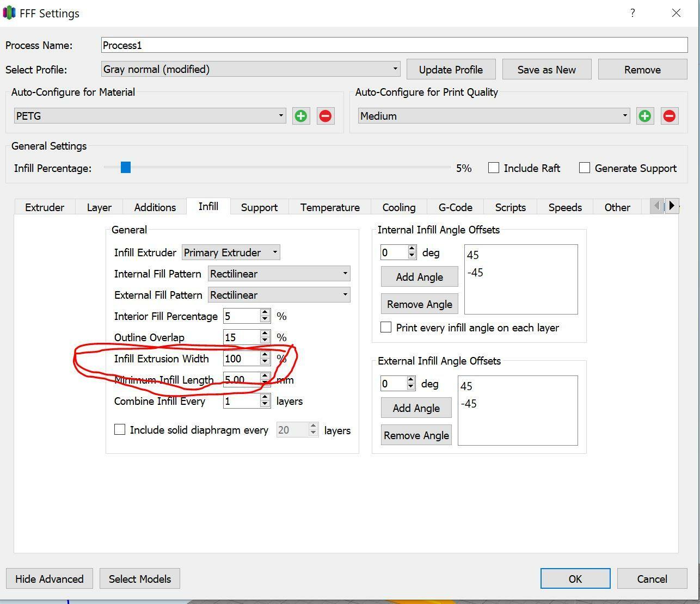Switch to the Temperature tab
Viewport: 700px width, 604px height.
[x=330, y=207]
